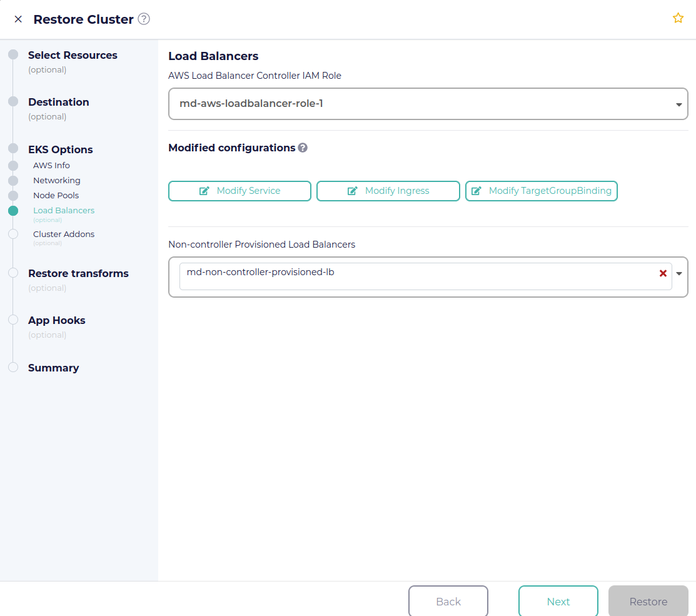Click the Load Balancers green step indicator dot
This screenshot has height=616, width=696.
tap(14, 211)
